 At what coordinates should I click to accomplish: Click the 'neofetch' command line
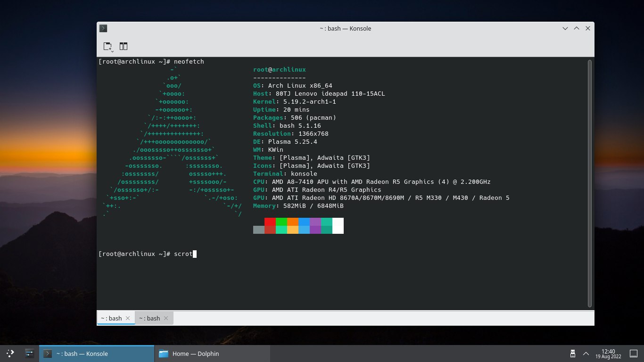click(x=151, y=62)
